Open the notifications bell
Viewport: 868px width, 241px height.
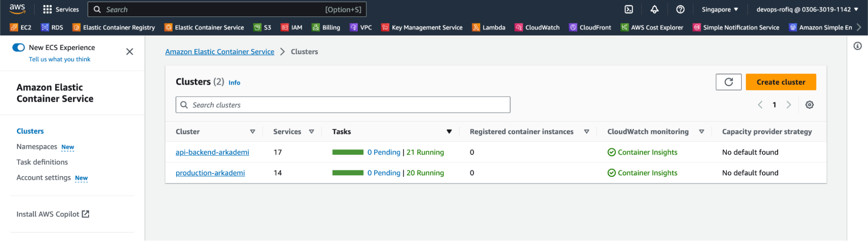click(x=654, y=10)
